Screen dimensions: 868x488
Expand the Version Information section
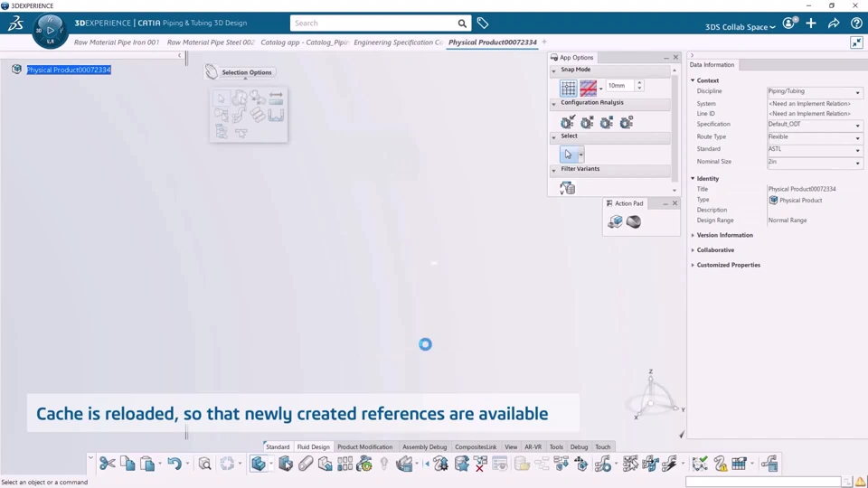coord(724,235)
